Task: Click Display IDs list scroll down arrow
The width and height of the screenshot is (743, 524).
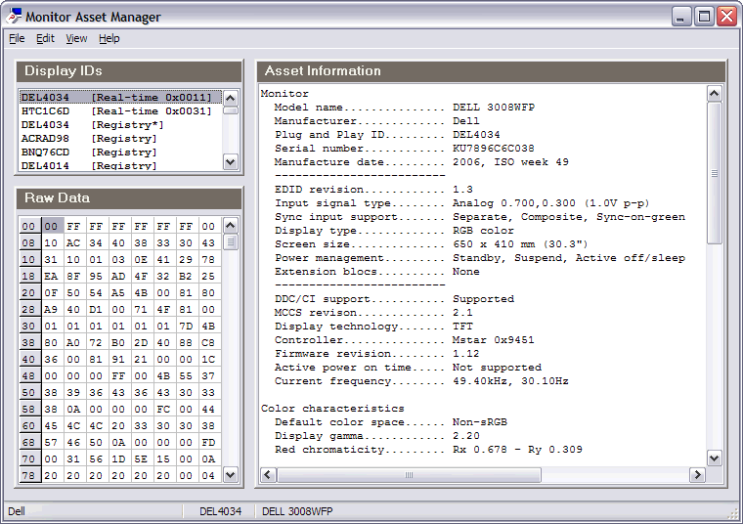Action: pos(231,162)
